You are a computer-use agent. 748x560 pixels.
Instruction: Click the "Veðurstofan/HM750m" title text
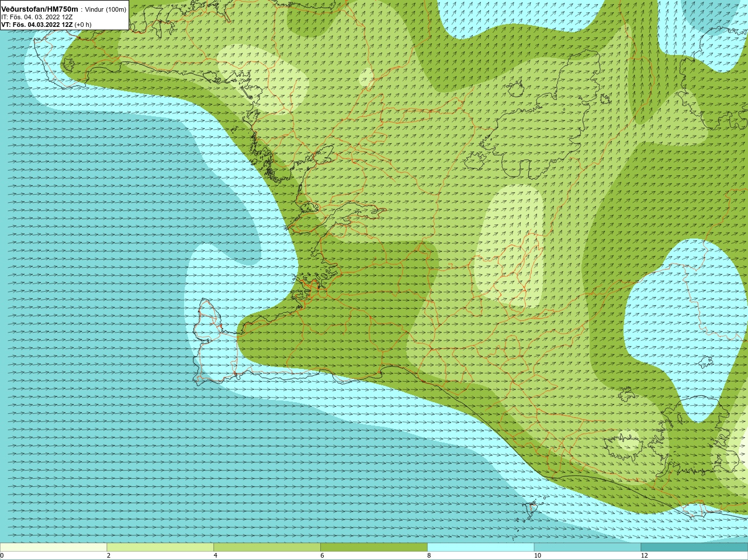[40, 9]
